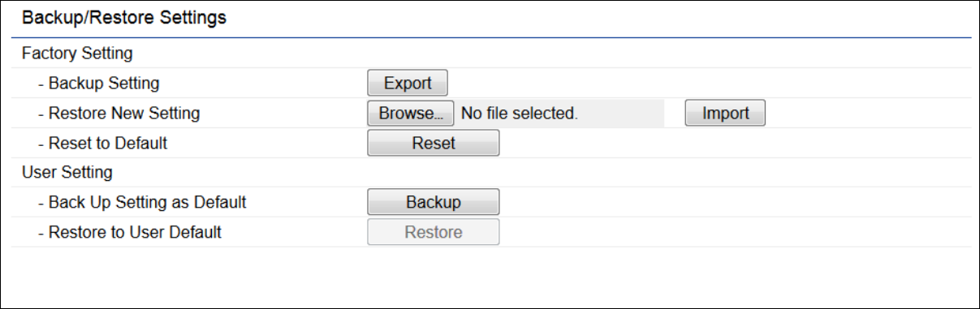Click the Factory Setting section label
The height and width of the screenshot is (309, 980).
77,54
